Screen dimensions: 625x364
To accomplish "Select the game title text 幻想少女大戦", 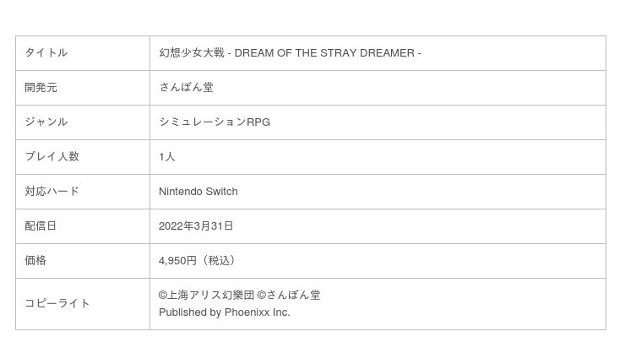I will click(192, 53).
